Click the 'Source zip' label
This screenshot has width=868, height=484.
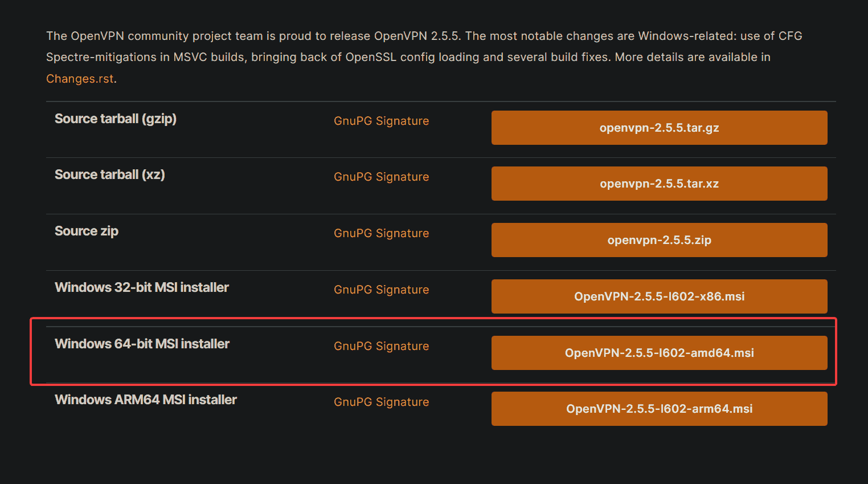tap(87, 231)
